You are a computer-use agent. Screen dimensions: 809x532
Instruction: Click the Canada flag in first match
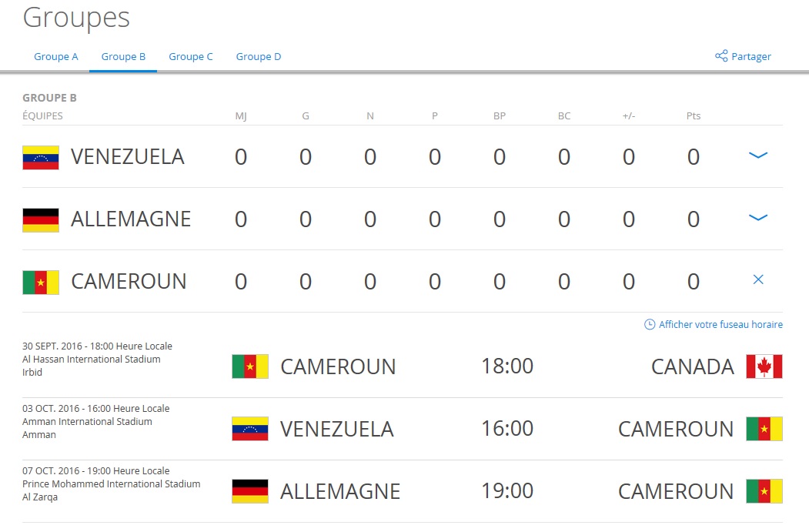[764, 366]
